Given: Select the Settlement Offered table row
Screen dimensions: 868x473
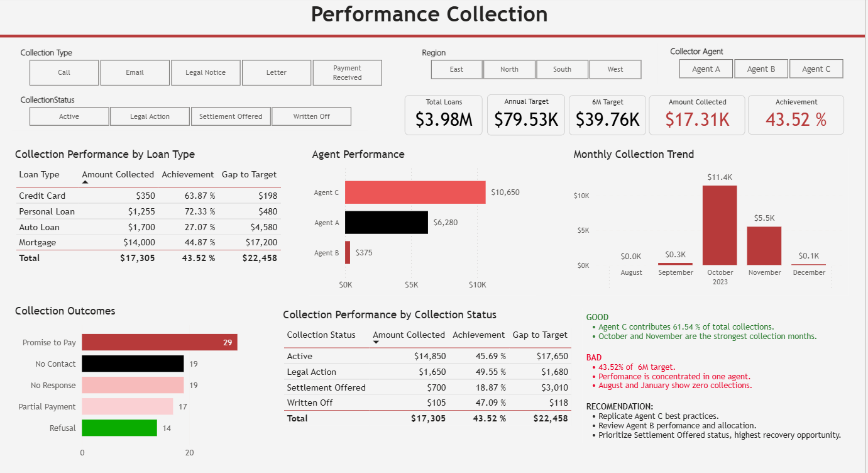Looking at the screenshot, I should 427,387.
